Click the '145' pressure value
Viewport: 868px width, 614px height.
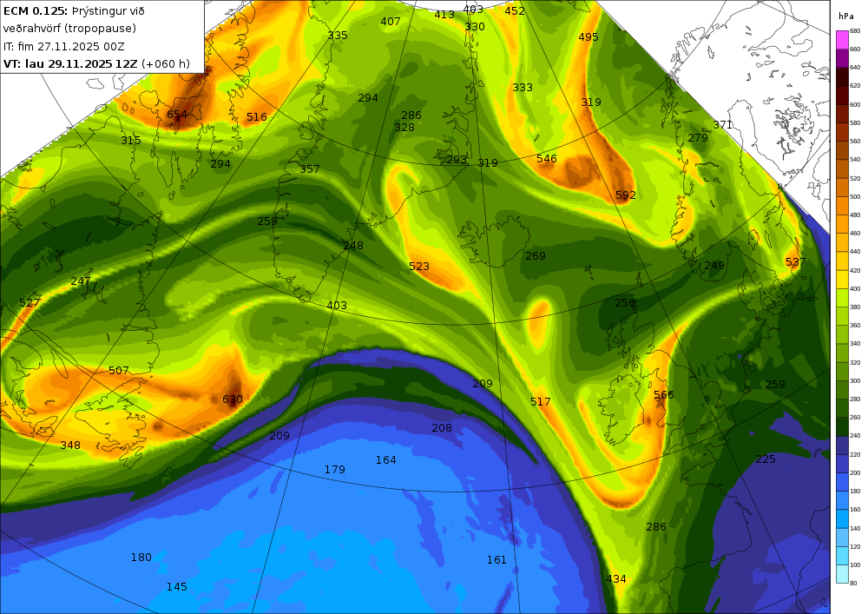click(x=176, y=587)
